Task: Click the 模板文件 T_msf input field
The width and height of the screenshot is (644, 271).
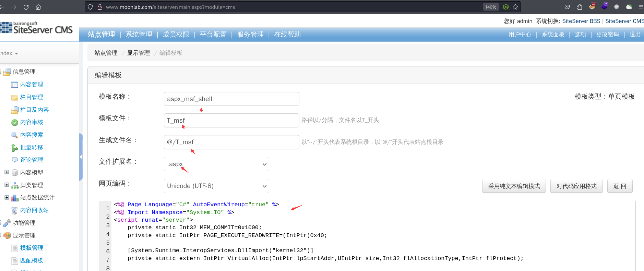Action: point(231,121)
